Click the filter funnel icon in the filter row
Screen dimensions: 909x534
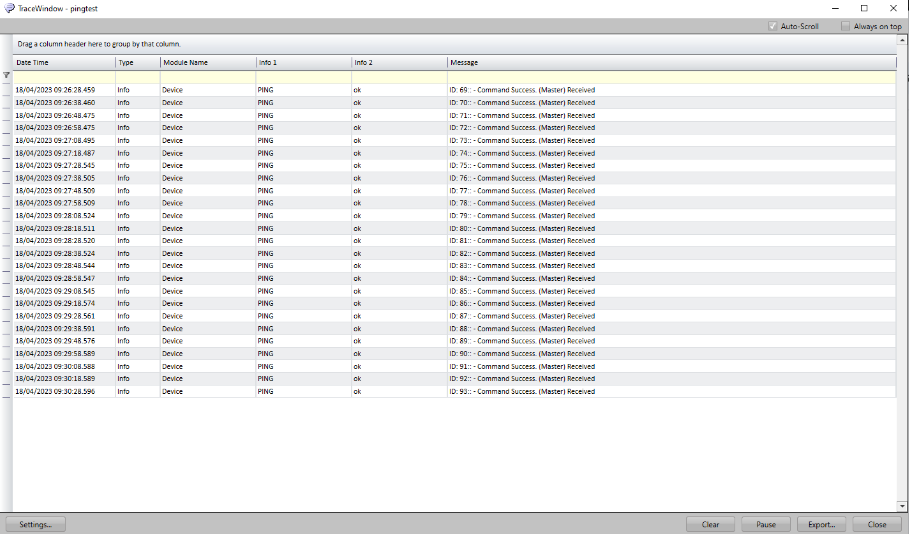(6, 75)
